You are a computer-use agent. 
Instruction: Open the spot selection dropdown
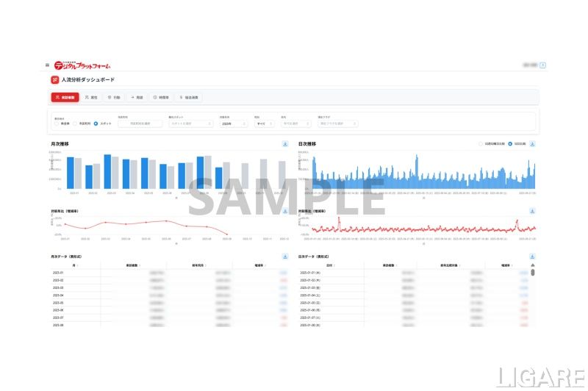click(x=190, y=123)
